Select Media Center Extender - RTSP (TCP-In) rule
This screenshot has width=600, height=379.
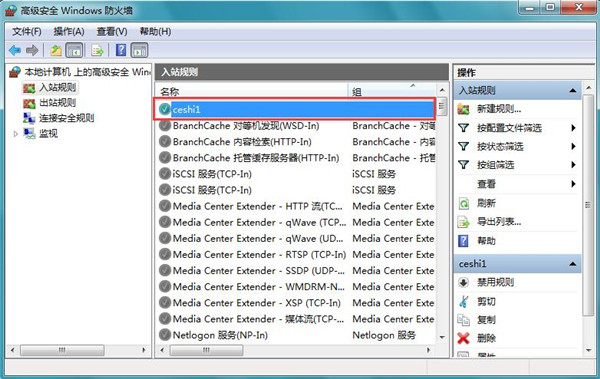[259, 254]
